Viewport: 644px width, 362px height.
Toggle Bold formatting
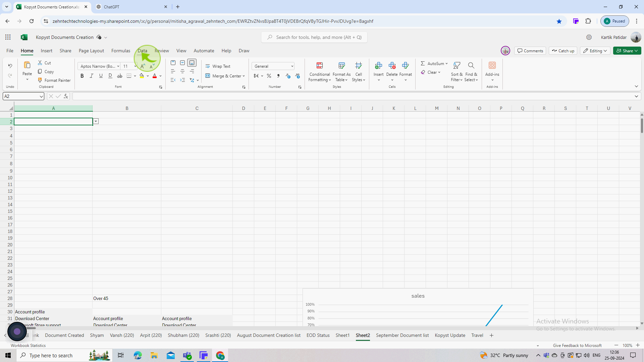pyautogui.click(x=82, y=76)
